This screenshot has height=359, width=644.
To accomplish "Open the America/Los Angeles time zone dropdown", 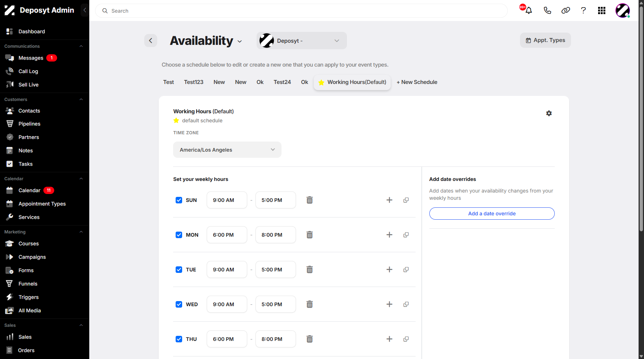I will coord(227,150).
